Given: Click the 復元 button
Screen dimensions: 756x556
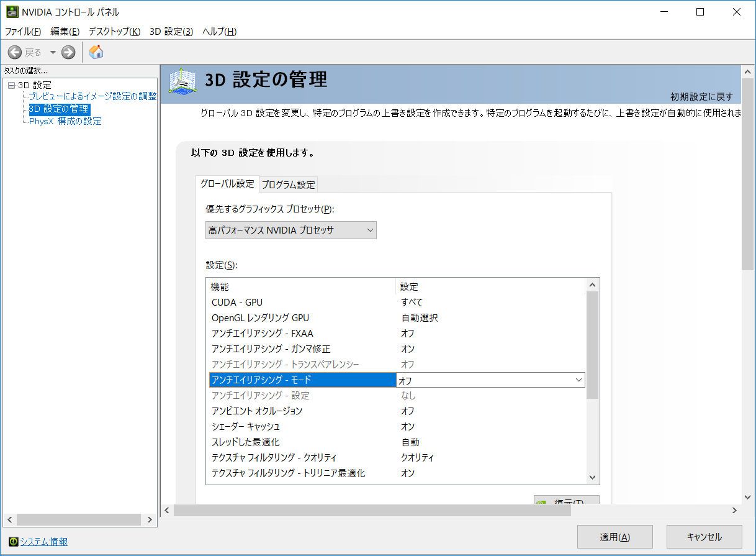Looking at the screenshot, I should tap(567, 500).
